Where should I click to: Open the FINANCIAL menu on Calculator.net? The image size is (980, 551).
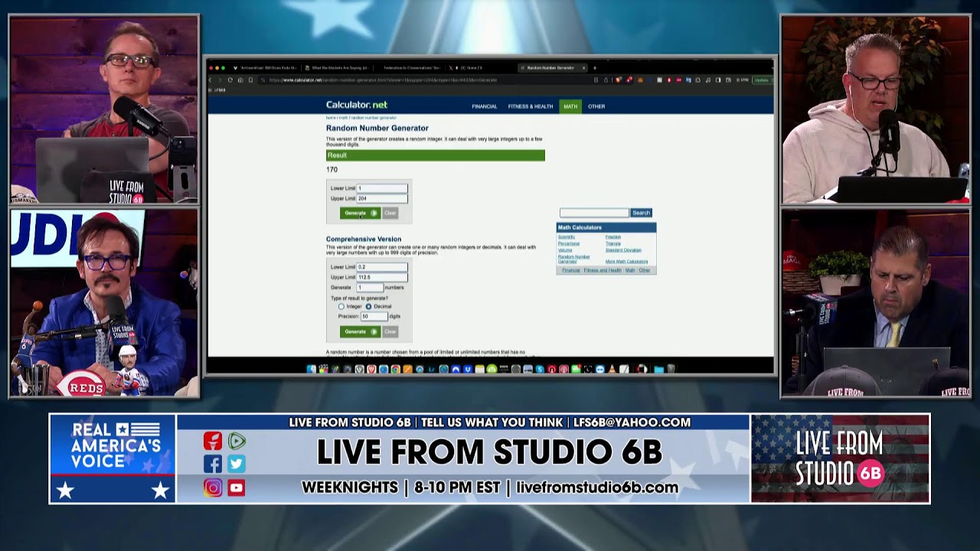click(485, 106)
